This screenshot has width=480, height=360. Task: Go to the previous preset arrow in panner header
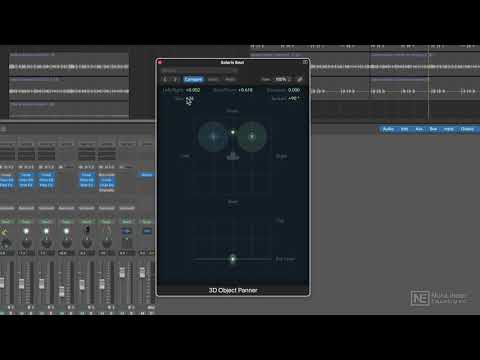tap(165, 79)
